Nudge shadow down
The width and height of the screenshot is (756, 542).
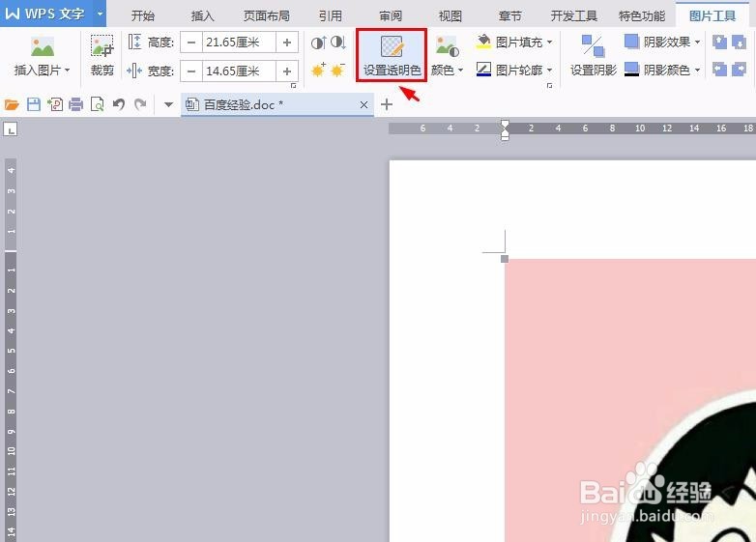click(739, 43)
